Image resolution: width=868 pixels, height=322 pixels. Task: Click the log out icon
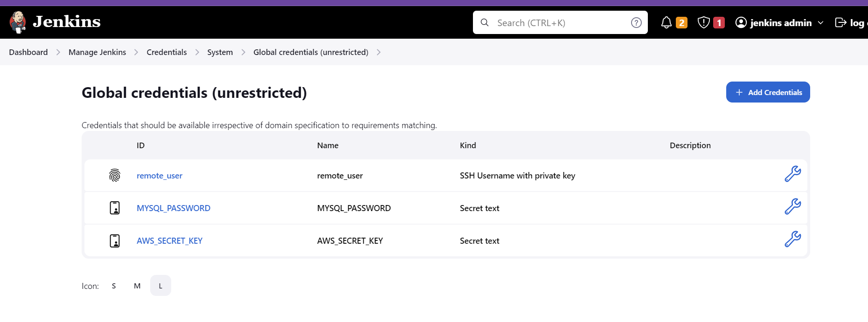pyautogui.click(x=840, y=22)
